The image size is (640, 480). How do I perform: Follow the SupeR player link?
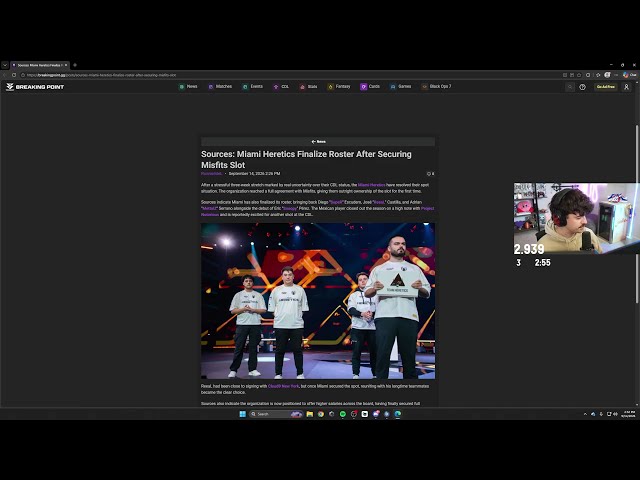336,202
